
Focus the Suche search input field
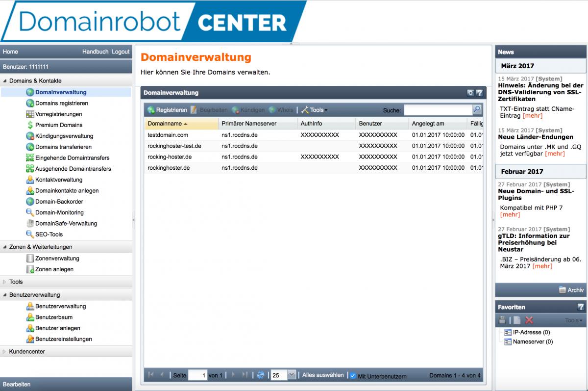(438, 110)
